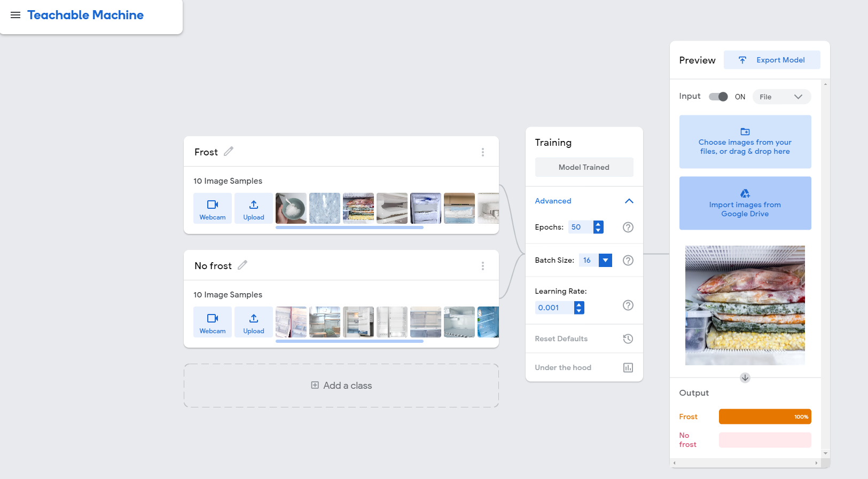Start Webcam capture for No frost class
Image resolution: width=868 pixels, height=479 pixels.
[213, 322]
